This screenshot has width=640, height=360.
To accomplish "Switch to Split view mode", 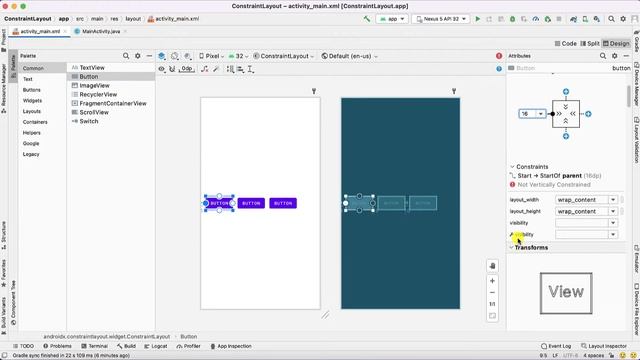I will click(589, 43).
